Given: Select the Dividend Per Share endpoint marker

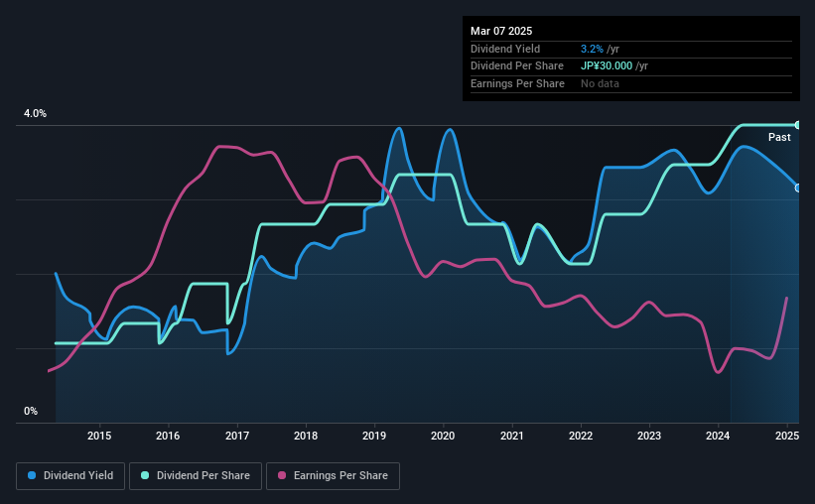Looking at the screenshot, I should click(x=798, y=125).
